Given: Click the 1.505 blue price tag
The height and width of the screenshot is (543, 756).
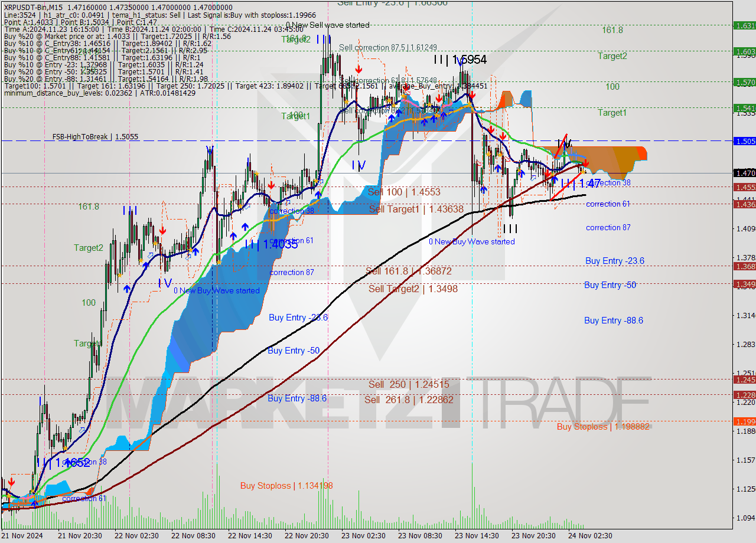Looking at the screenshot, I should (744, 141).
